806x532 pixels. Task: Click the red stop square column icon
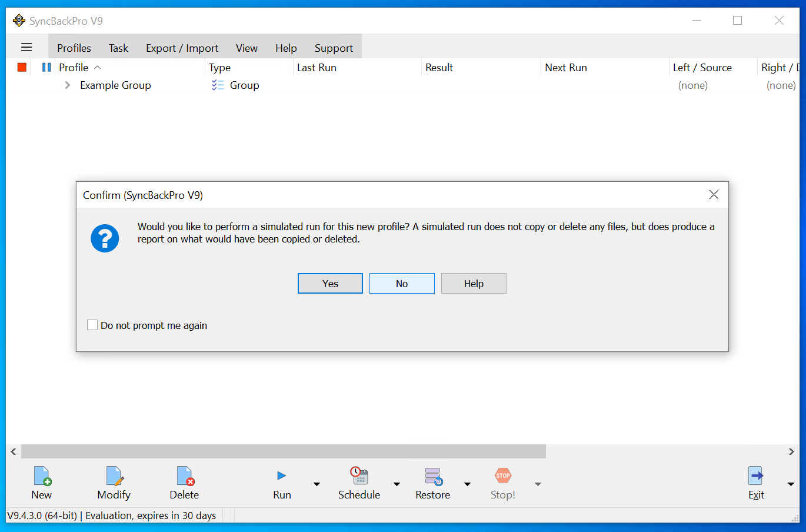tap(22, 67)
